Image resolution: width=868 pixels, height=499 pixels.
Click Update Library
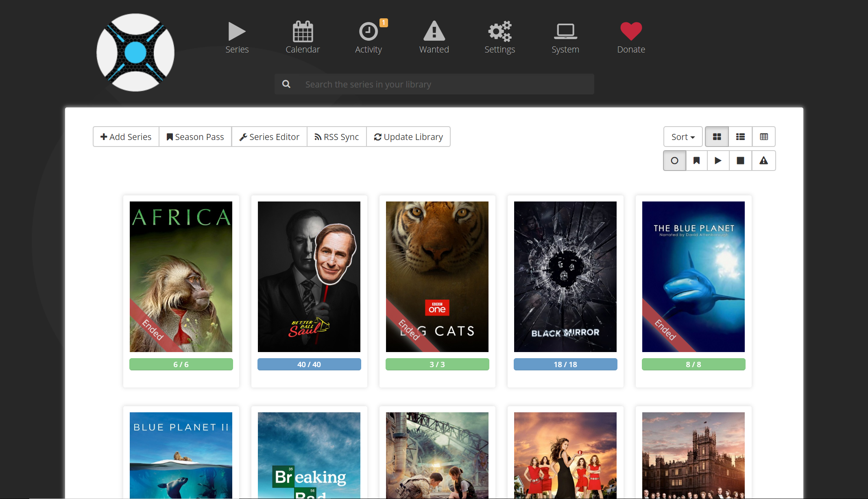click(408, 137)
